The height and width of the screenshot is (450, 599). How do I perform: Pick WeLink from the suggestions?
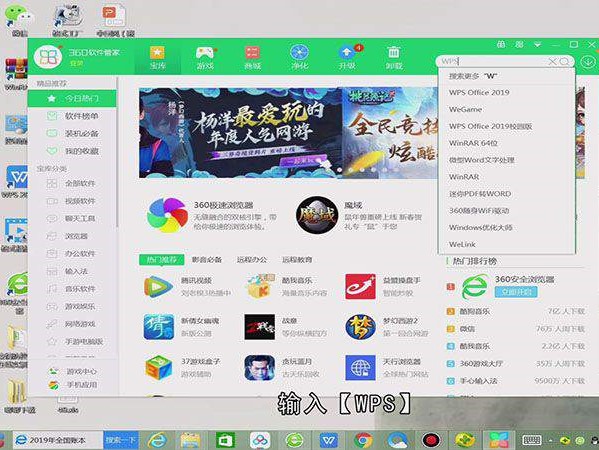(507, 244)
